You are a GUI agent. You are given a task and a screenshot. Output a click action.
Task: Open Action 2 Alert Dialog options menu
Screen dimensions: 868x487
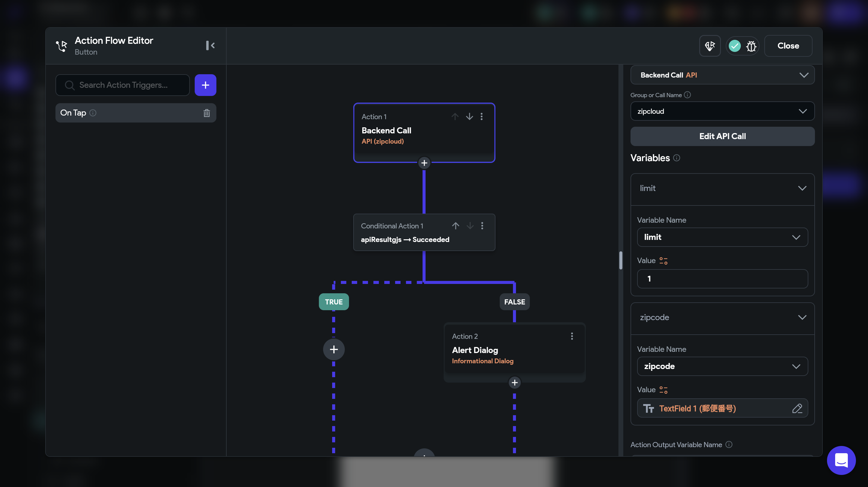[x=572, y=336]
